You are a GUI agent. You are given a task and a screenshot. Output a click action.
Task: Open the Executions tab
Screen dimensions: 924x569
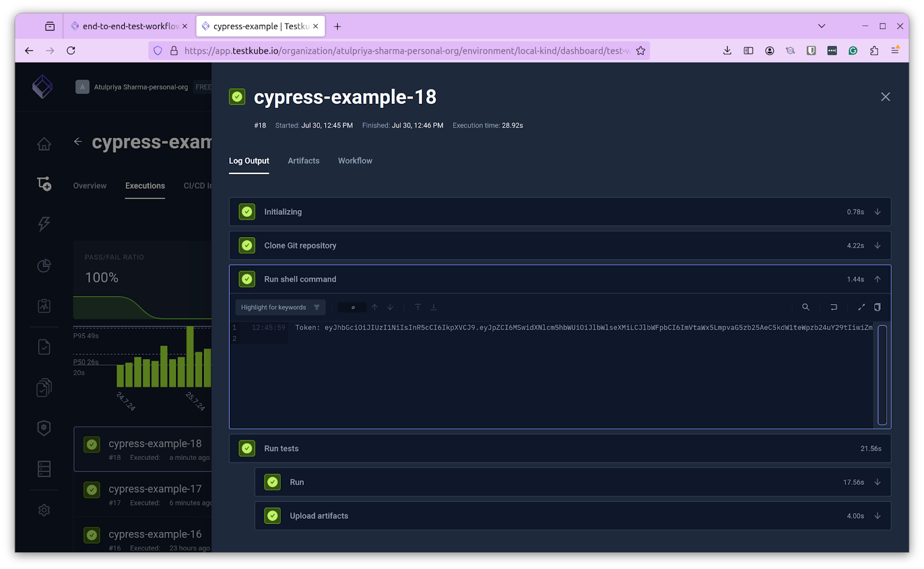(145, 186)
